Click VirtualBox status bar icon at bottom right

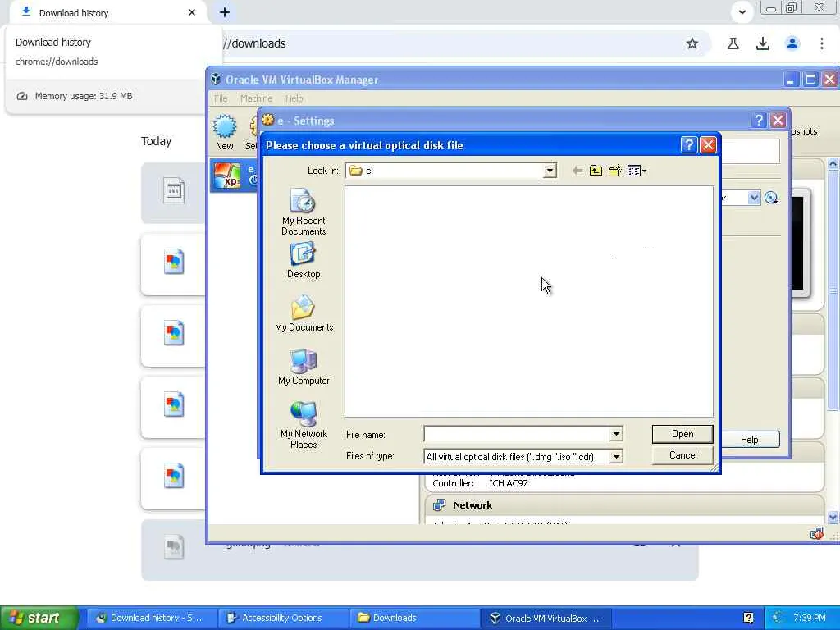[x=816, y=533]
